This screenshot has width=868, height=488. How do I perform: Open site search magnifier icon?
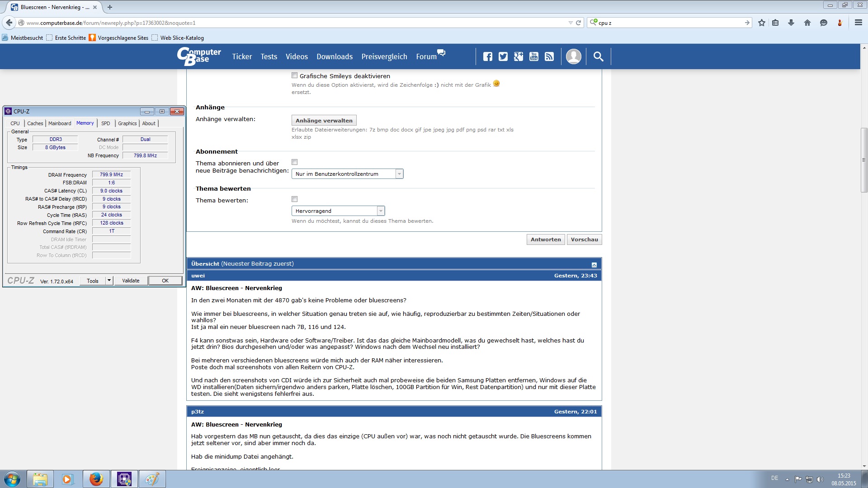click(x=598, y=56)
